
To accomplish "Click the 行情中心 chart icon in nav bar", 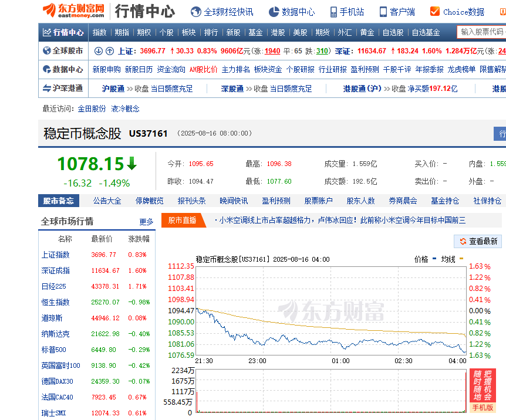I will tap(47, 32).
